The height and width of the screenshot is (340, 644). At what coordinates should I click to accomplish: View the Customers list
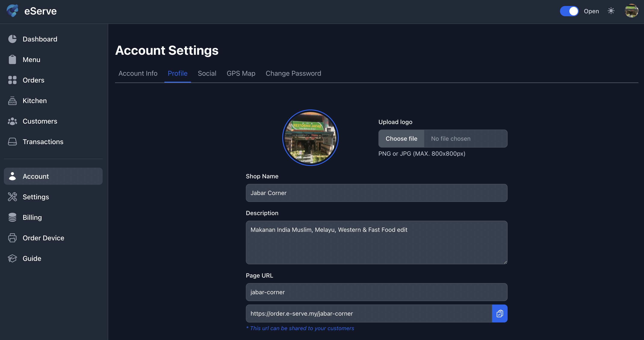40,121
